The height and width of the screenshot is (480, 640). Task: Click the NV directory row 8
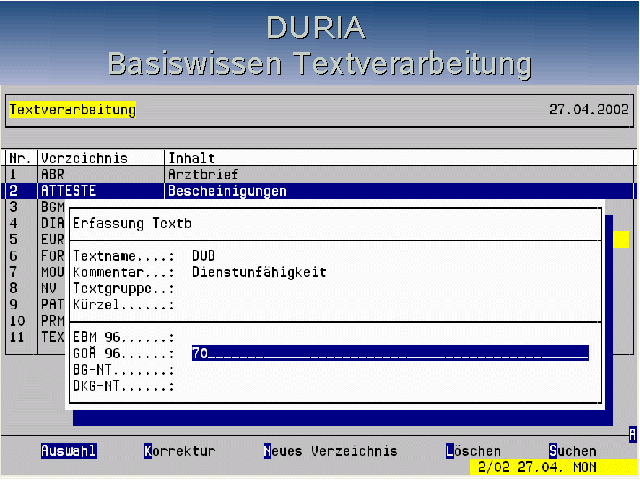pyautogui.click(x=36, y=289)
